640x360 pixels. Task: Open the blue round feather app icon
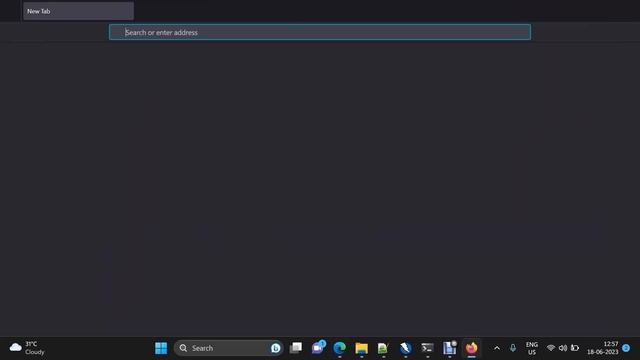click(x=405, y=348)
